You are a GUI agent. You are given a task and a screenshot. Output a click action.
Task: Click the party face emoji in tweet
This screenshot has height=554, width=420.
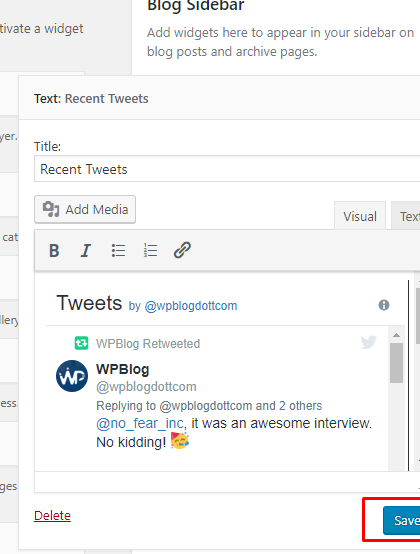tap(180, 441)
